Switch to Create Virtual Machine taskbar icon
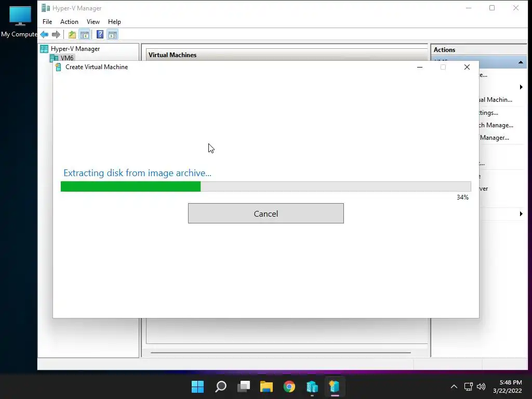Viewport: 532px width, 399px height. coord(335,387)
